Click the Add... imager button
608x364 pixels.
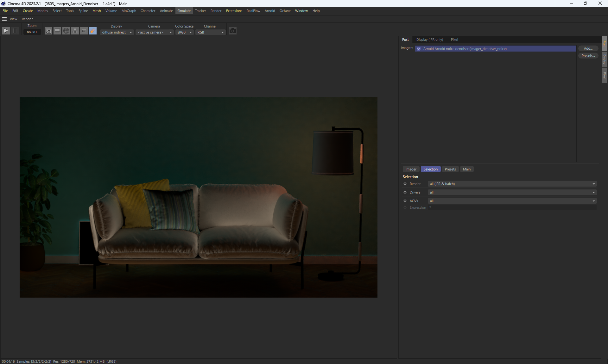point(588,48)
